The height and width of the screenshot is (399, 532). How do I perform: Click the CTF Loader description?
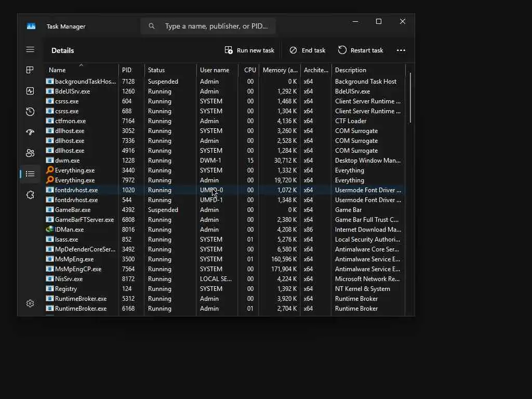351,121
